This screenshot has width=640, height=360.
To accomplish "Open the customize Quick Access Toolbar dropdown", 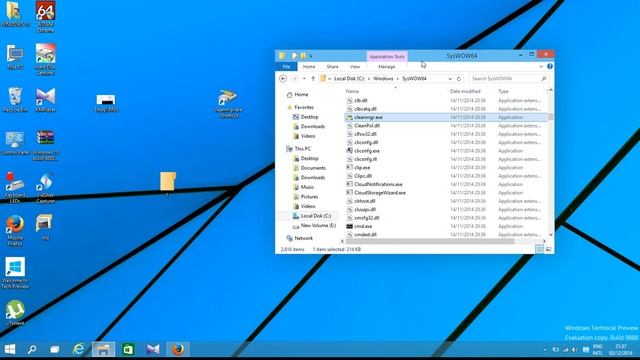I will (x=311, y=56).
